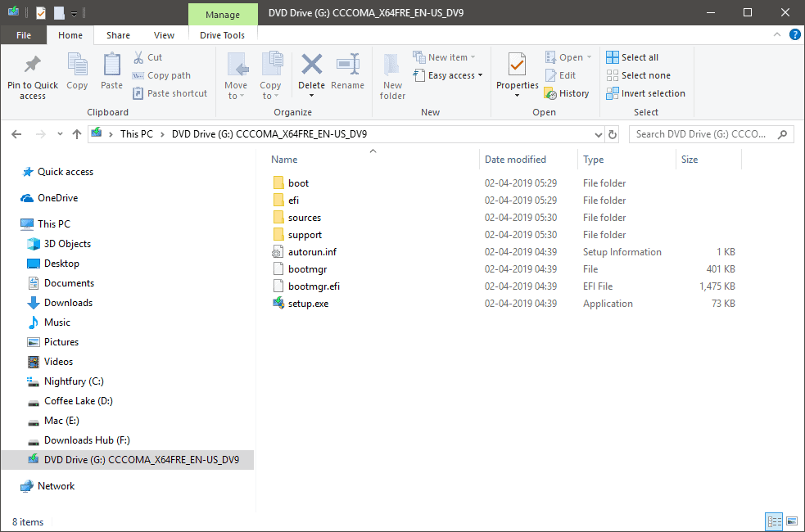The width and height of the screenshot is (805, 532).
Task: Sort by the Type column
Action: pos(594,160)
